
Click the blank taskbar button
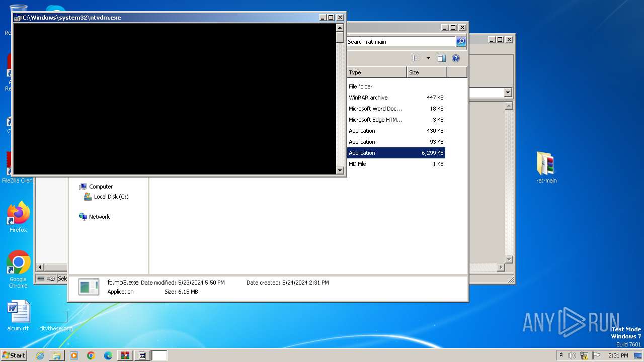coord(159,355)
